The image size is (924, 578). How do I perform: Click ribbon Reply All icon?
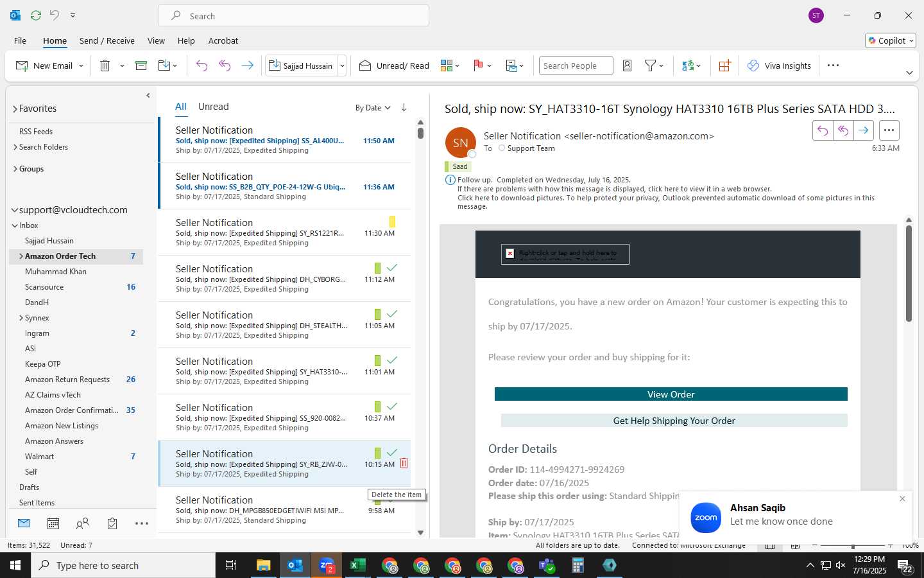point(225,66)
